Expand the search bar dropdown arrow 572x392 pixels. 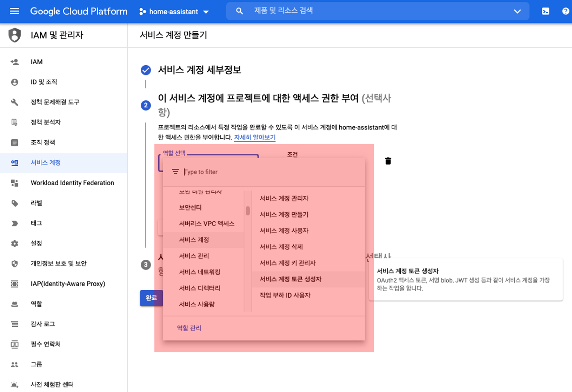517,11
